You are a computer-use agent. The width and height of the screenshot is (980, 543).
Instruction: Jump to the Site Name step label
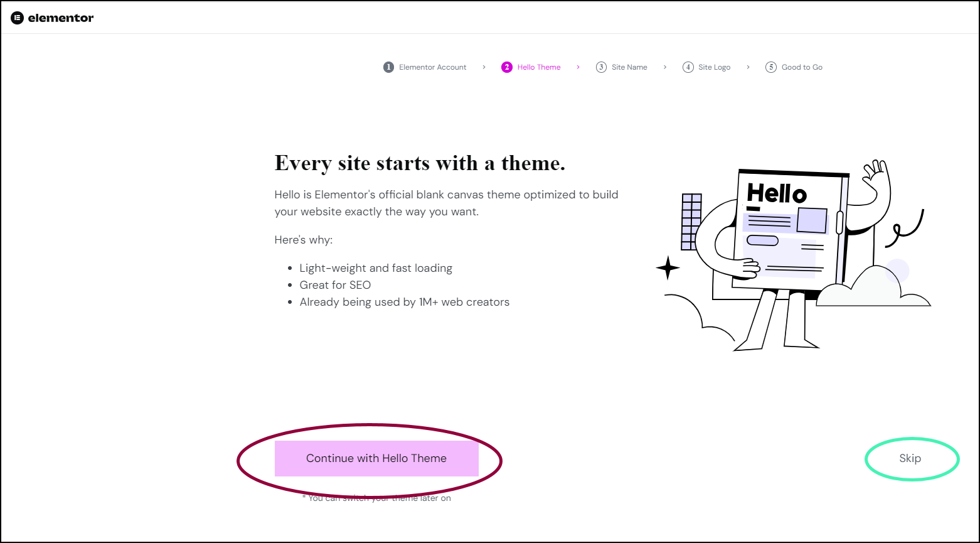click(629, 67)
